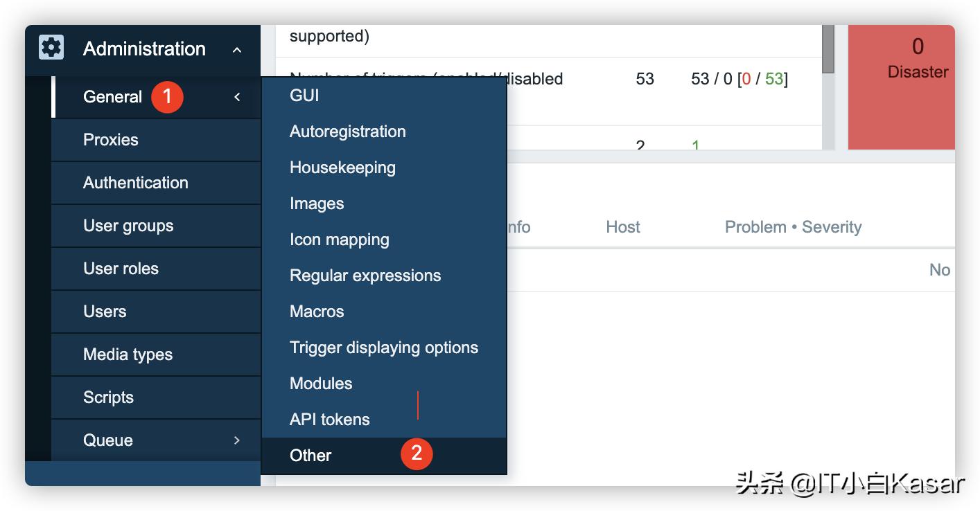Open the Macros page
Image resolution: width=980 pixels, height=511 pixels.
[317, 311]
